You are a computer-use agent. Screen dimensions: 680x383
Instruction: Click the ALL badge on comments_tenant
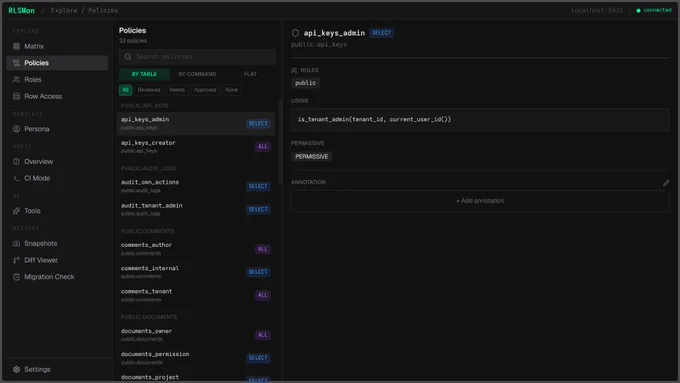pyautogui.click(x=262, y=295)
